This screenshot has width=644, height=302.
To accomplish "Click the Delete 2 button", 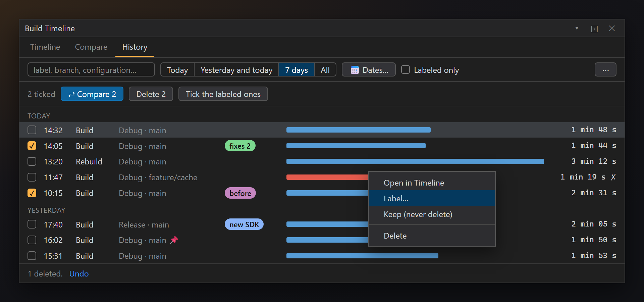I will click(151, 94).
